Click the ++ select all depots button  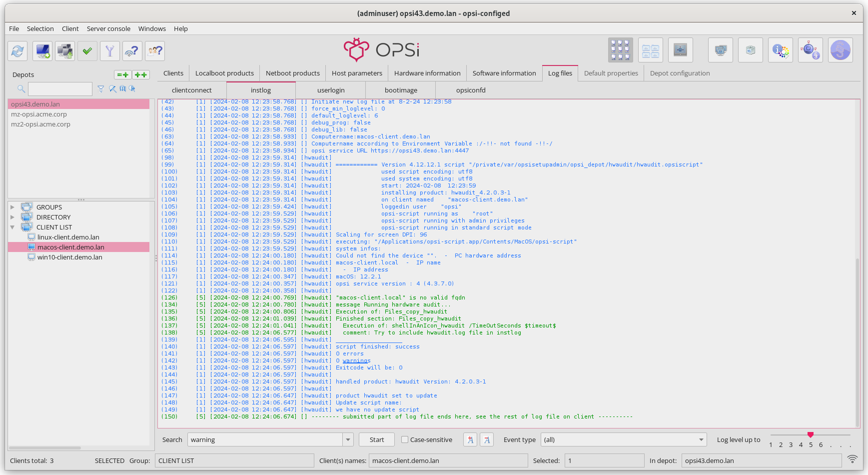click(x=141, y=74)
